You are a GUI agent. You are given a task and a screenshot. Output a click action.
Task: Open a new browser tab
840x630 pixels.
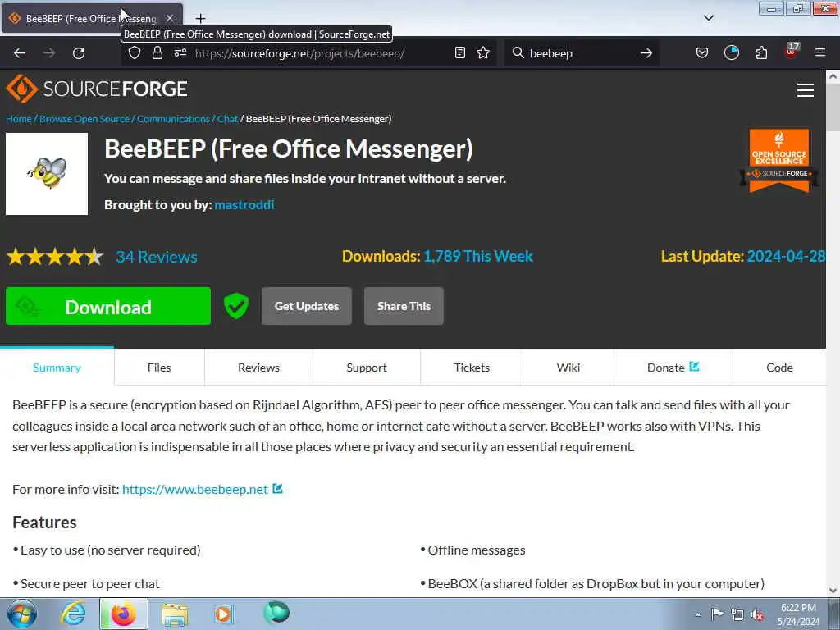200,18
